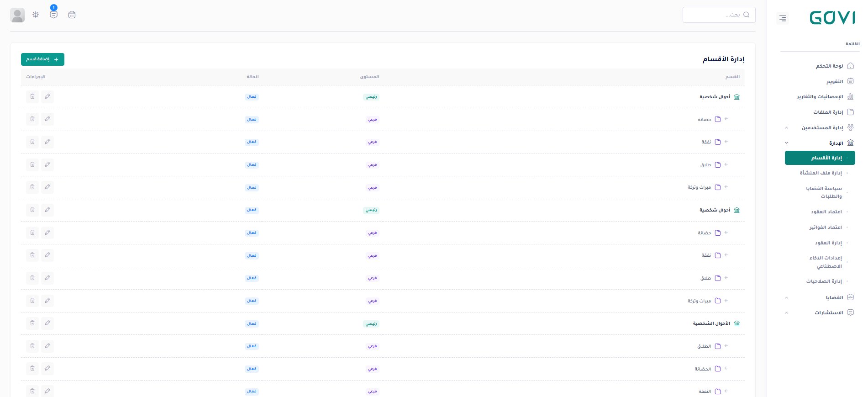Click the edit icon for الأحوال الشخصية row

pos(47,323)
